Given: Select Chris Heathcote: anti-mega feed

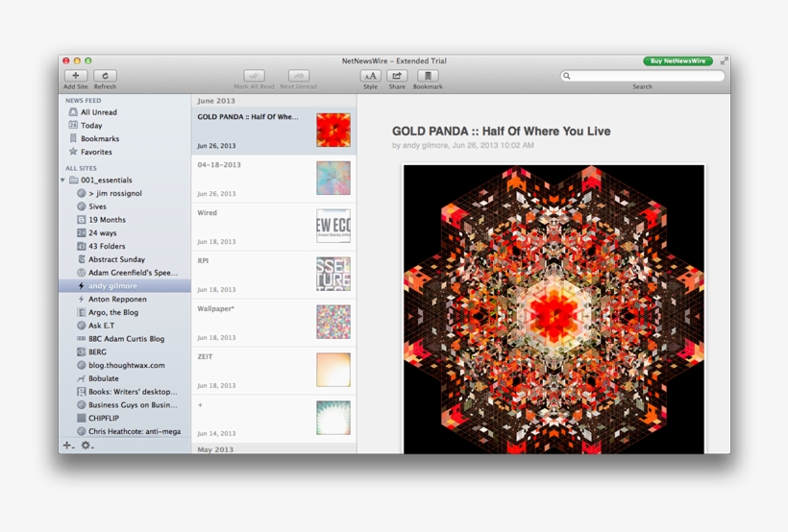Looking at the screenshot, I should [x=125, y=431].
